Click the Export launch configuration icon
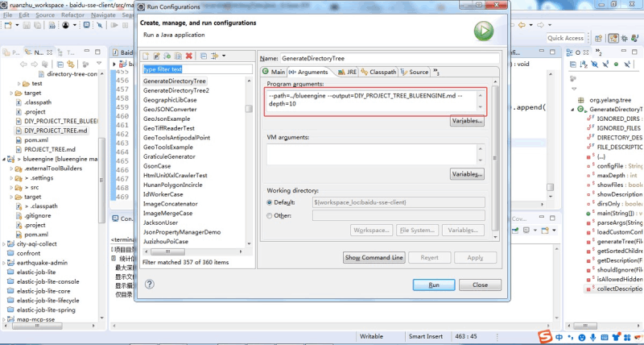 [167, 56]
